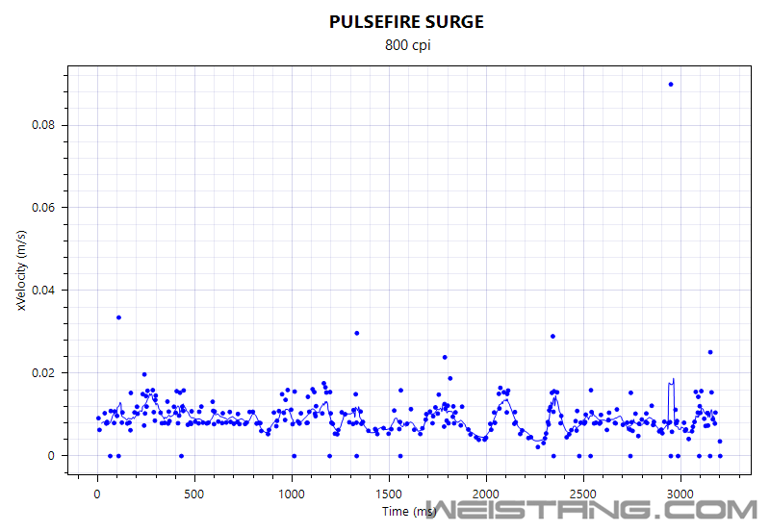This screenshot has width=770, height=532.
Task: Click the Time (ms) axis label
Action: tap(409, 512)
